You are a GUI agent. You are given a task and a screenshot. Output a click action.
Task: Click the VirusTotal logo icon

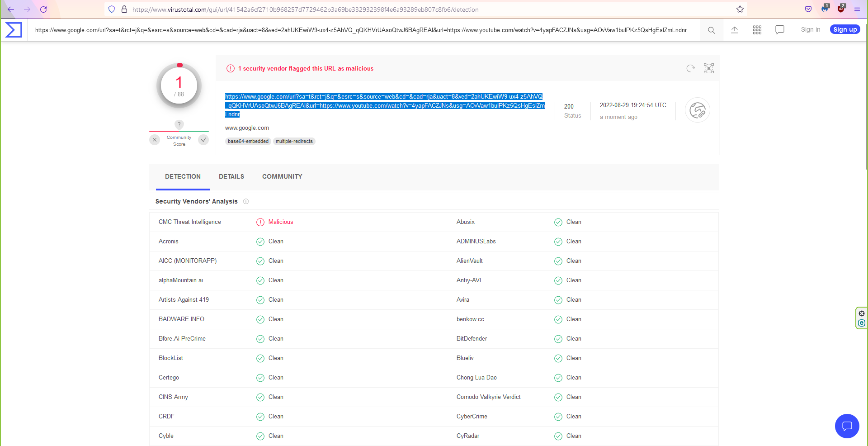[x=14, y=30]
